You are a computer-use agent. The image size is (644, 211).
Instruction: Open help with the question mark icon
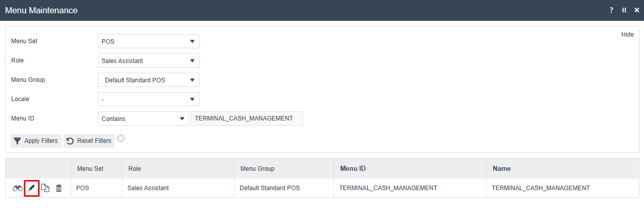click(x=612, y=10)
